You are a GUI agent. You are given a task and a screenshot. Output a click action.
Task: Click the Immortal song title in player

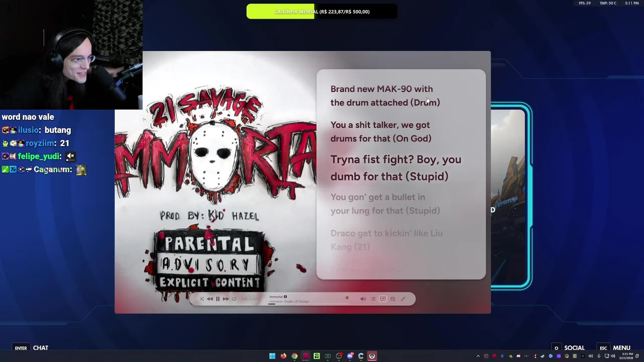point(276,297)
